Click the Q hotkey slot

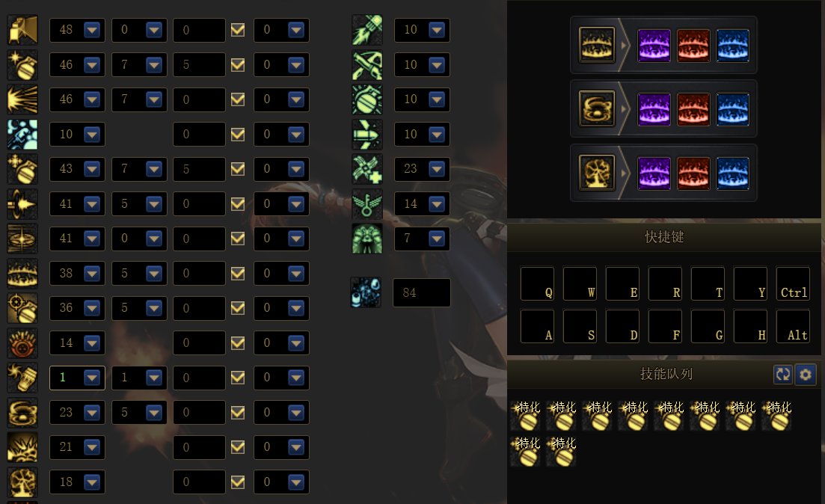click(x=537, y=283)
